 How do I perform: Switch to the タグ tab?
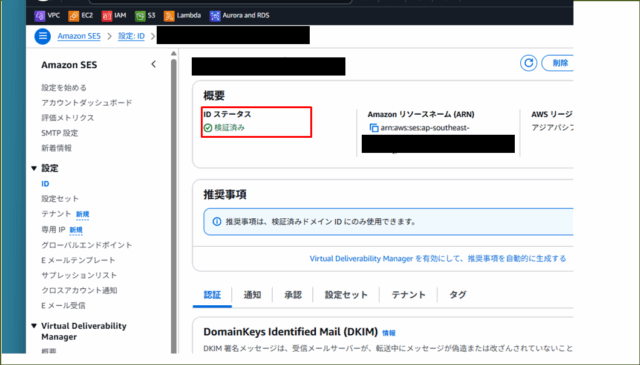458,295
